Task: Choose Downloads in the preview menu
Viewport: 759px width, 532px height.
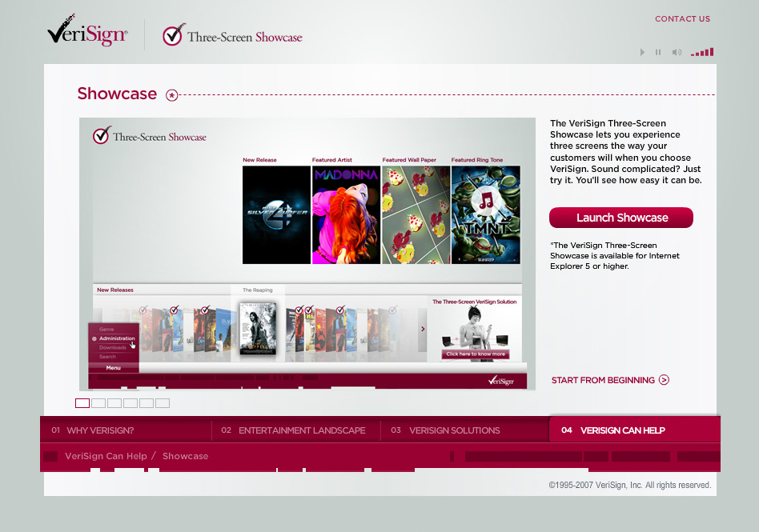Action: point(113,348)
